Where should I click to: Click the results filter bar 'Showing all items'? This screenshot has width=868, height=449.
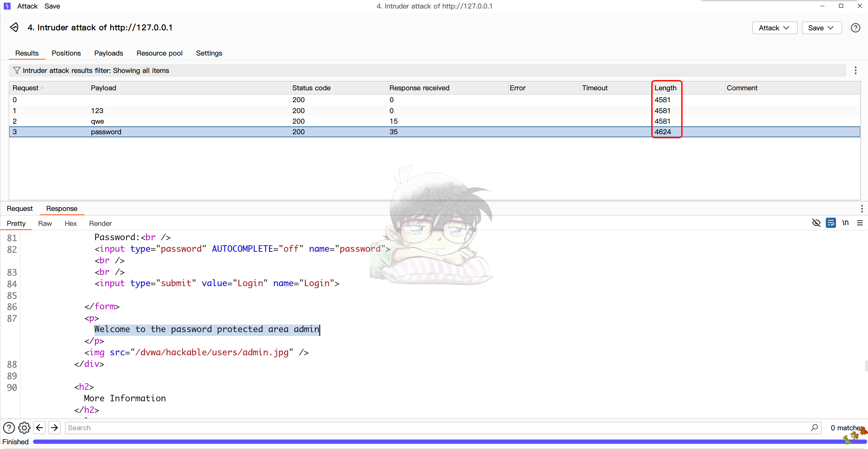pyautogui.click(x=427, y=71)
